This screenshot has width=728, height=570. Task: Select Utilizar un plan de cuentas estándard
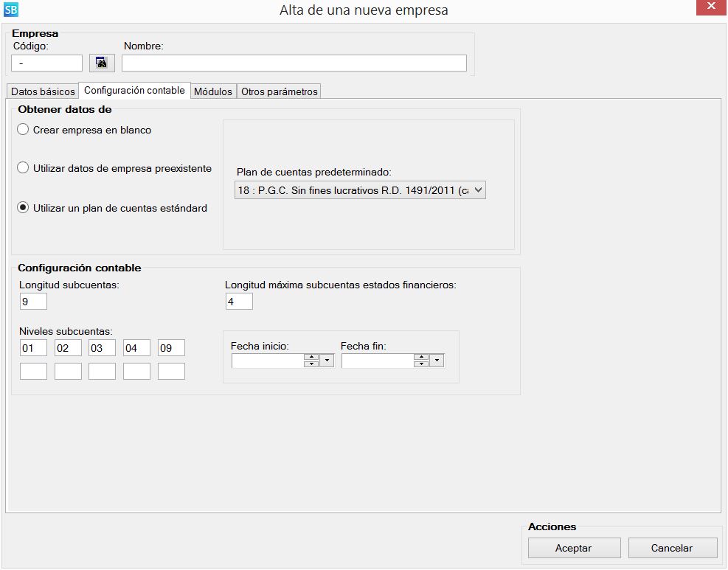(24, 208)
